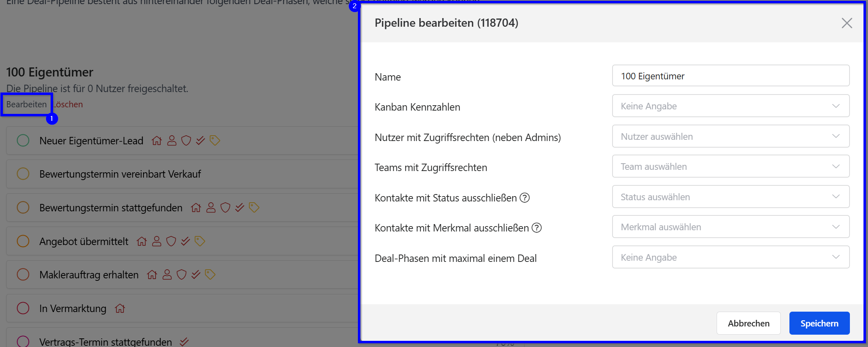Click person icon beside Bewertungstermin stattgefunden

point(211,208)
